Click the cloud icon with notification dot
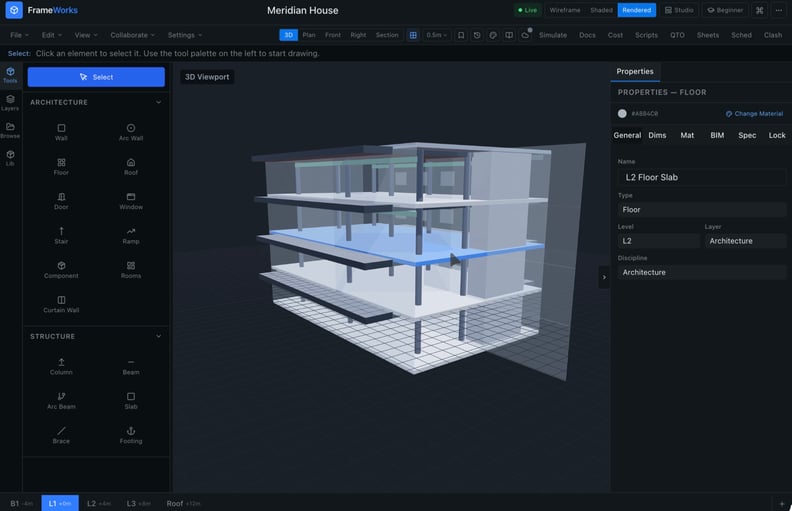 click(525, 35)
